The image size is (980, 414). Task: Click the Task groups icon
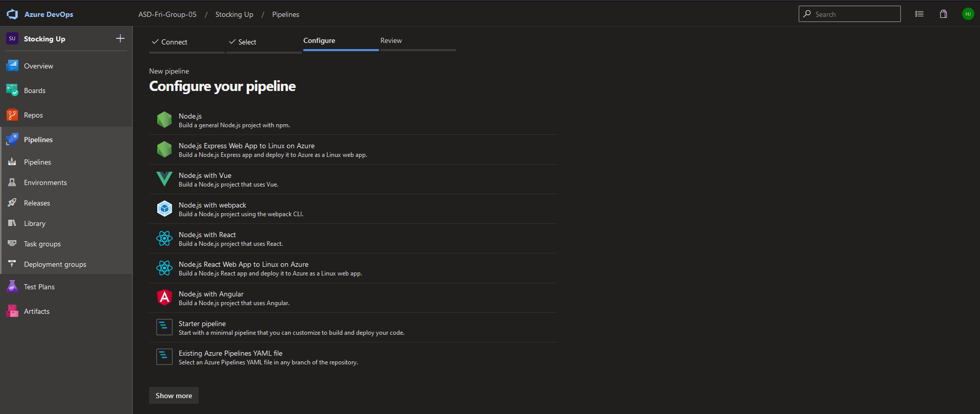(x=12, y=244)
